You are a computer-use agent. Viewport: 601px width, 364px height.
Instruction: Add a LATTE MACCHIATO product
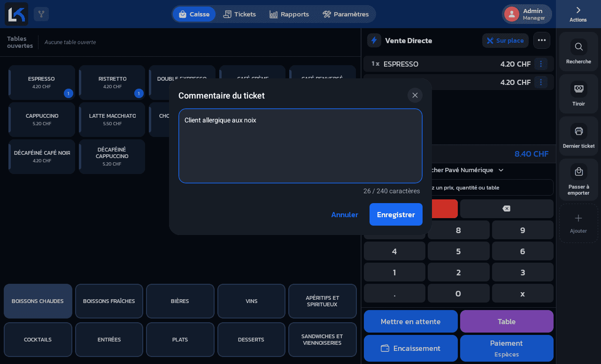[x=112, y=120]
